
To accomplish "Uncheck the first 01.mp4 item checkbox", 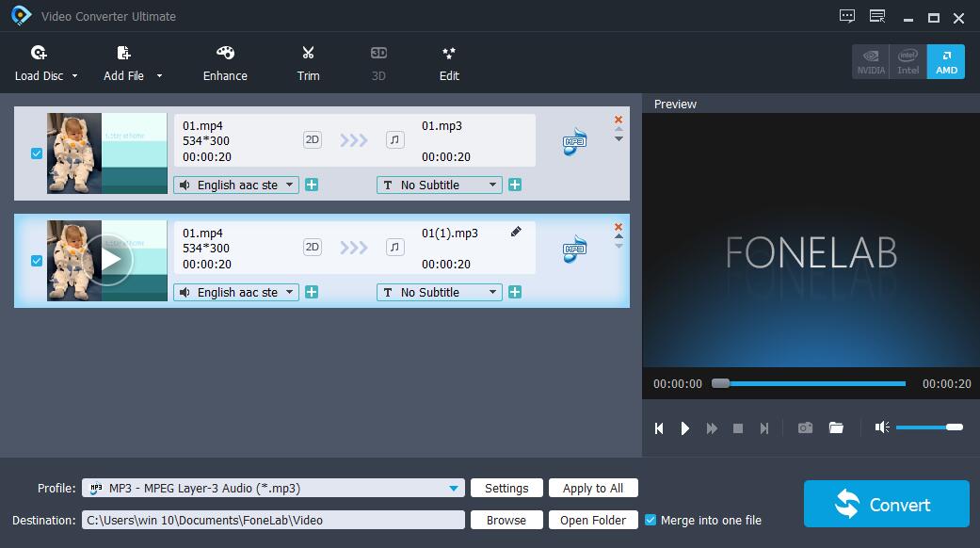I will 37,153.
